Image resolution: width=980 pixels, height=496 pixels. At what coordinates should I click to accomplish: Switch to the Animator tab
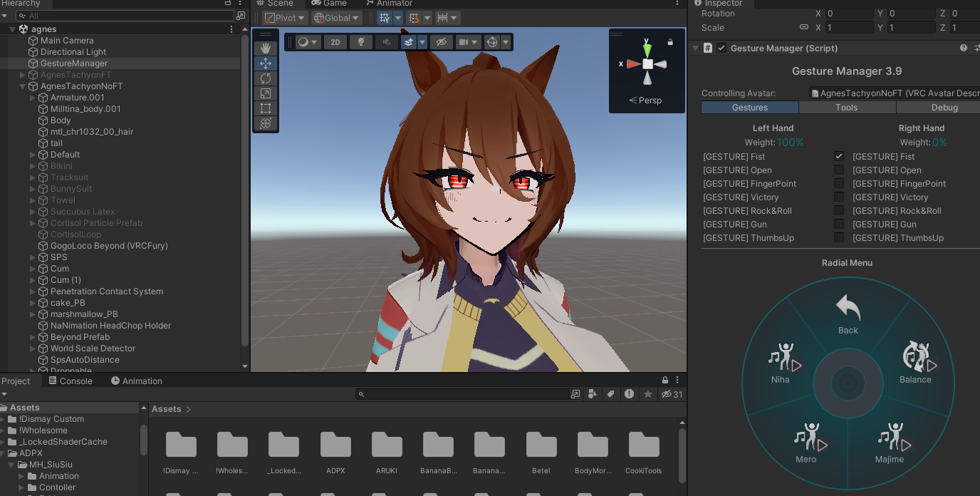(x=388, y=4)
